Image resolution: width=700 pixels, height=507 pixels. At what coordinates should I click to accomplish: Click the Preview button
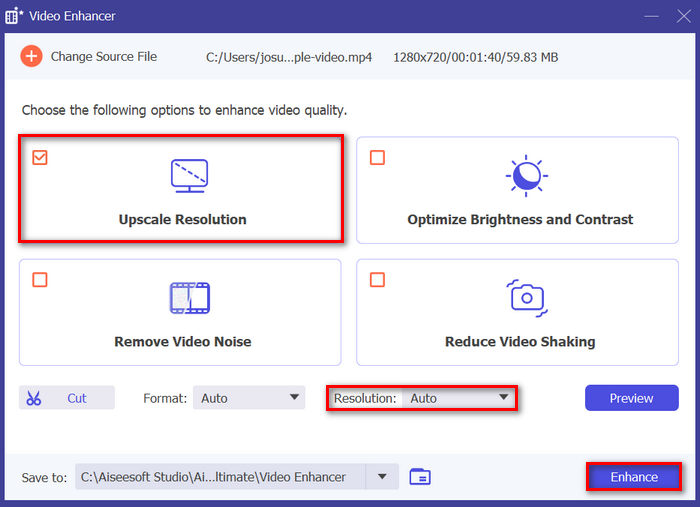click(x=632, y=398)
